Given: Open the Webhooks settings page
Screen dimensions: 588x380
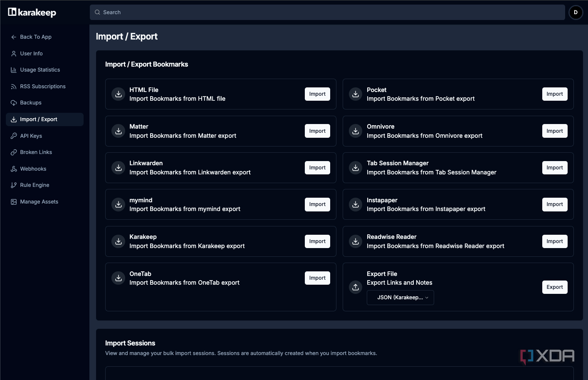Looking at the screenshot, I should pos(44,169).
